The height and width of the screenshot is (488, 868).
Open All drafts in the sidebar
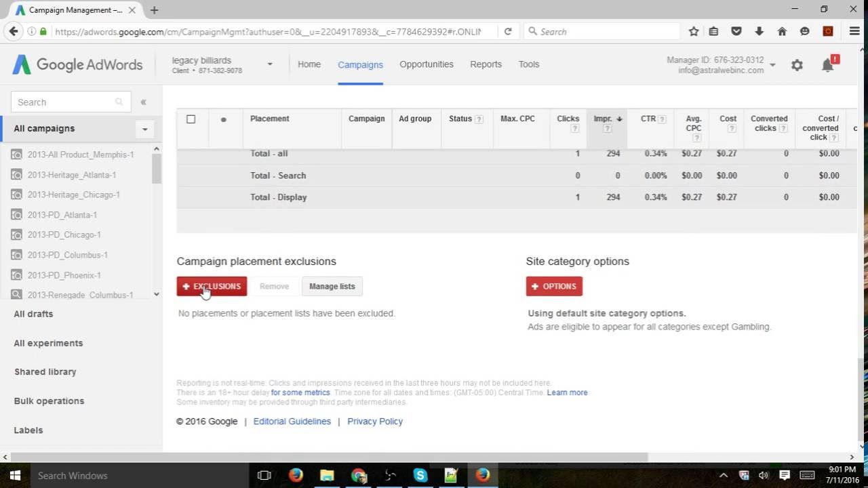(33, 314)
